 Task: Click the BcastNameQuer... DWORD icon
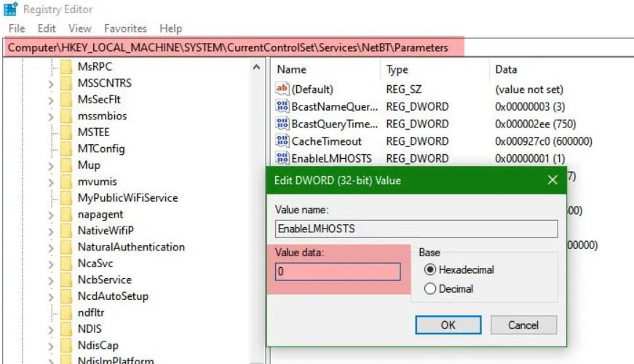[282, 106]
